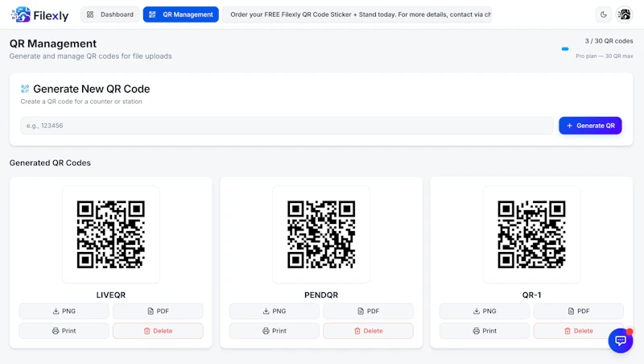This screenshot has width=644, height=364.
Task: Click the QR Management page title
Action: (53, 43)
